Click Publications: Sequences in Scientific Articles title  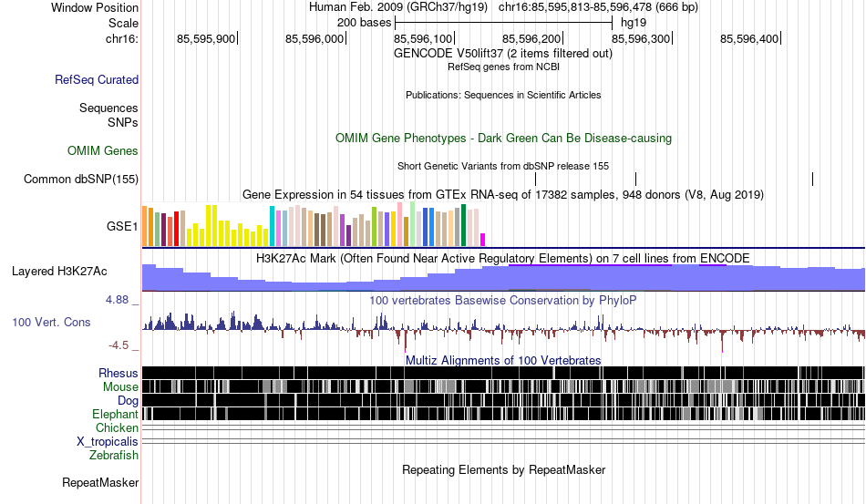point(503,95)
